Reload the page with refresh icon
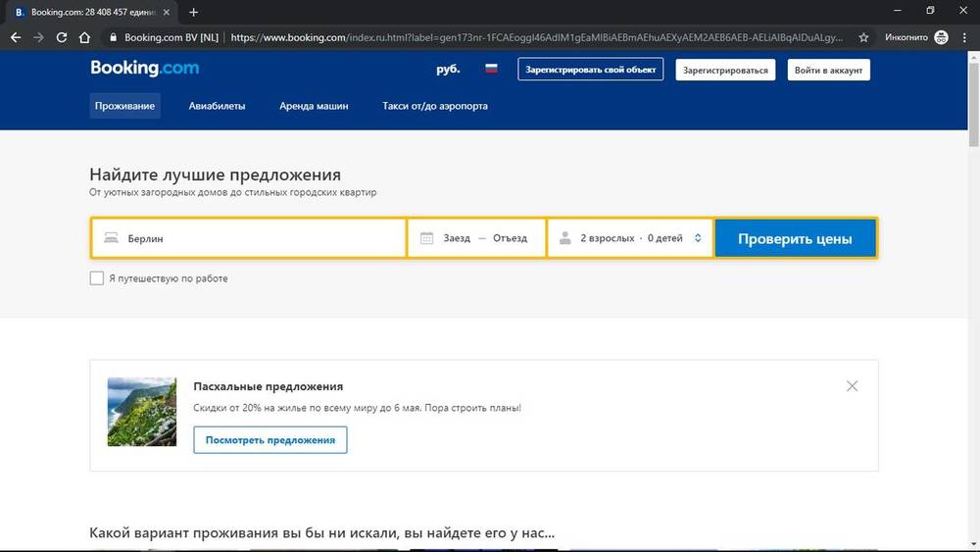The width and height of the screenshot is (980, 552). tap(61, 37)
